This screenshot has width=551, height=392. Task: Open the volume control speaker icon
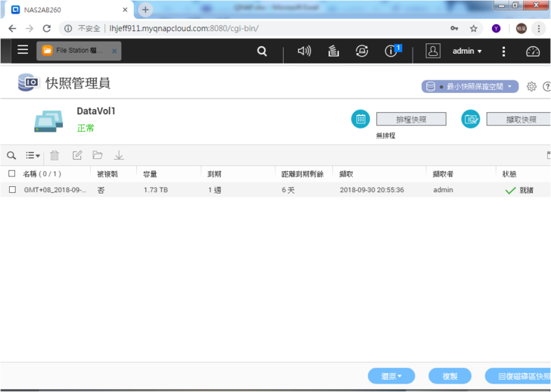coord(304,51)
